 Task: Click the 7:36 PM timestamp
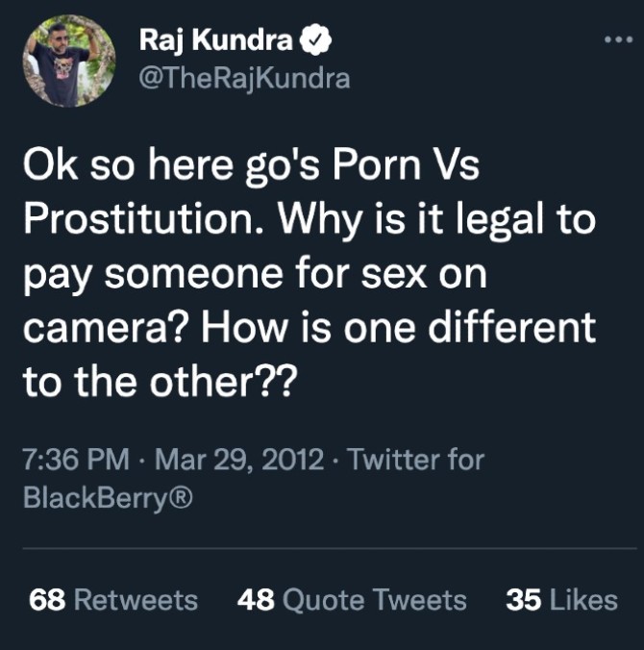click(x=75, y=459)
